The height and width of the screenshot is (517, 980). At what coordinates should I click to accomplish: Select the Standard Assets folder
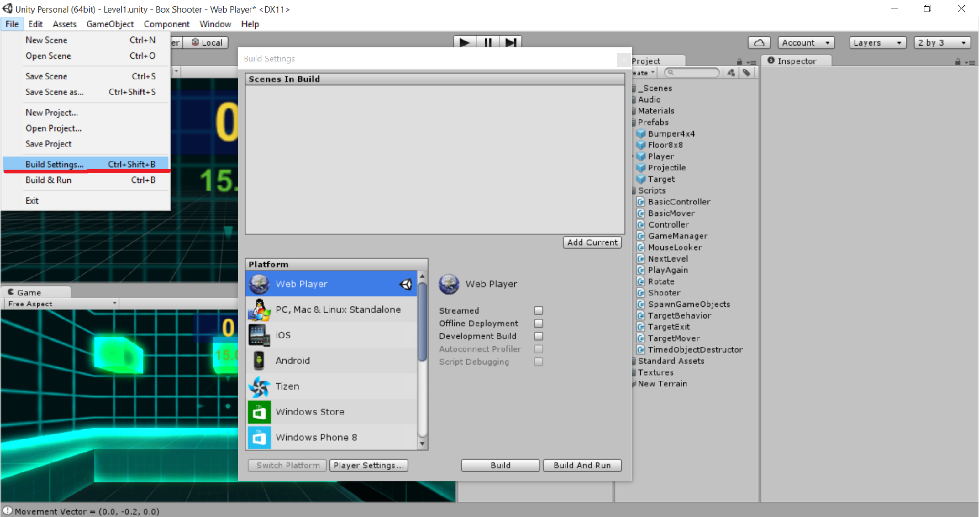point(671,361)
